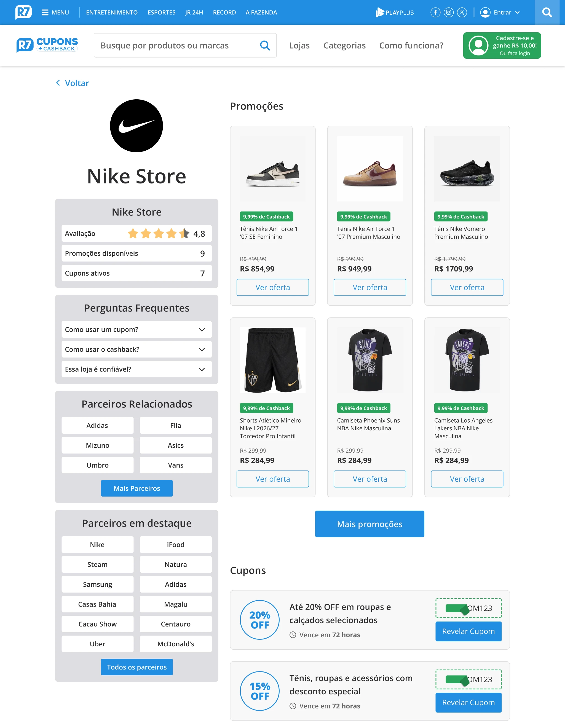Click the product search input field
The image size is (565, 728).
[176, 45]
